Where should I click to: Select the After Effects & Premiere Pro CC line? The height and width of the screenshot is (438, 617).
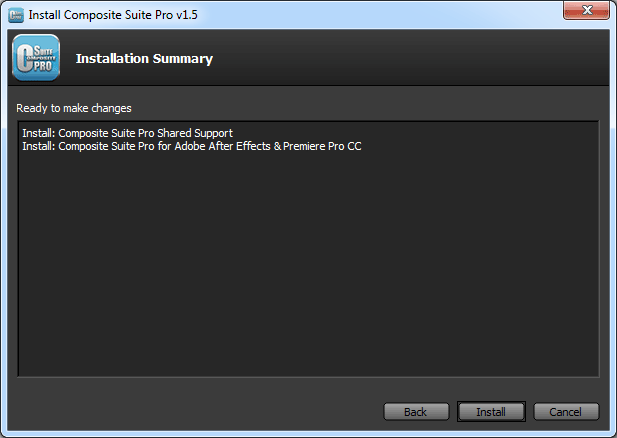tap(192, 146)
